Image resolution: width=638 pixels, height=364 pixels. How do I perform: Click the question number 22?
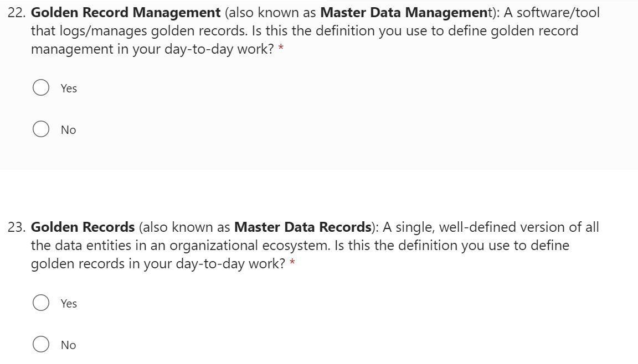[x=17, y=12]
